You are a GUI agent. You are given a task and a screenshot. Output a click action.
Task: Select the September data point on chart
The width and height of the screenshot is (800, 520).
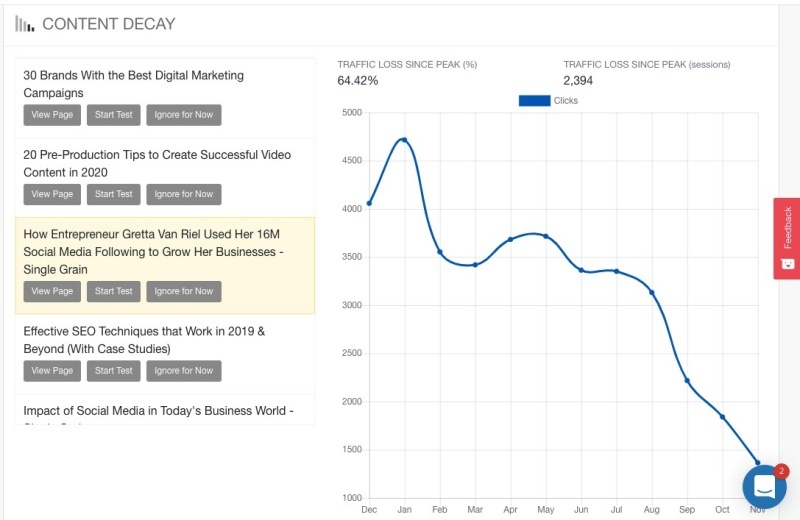tap(687, 381)
